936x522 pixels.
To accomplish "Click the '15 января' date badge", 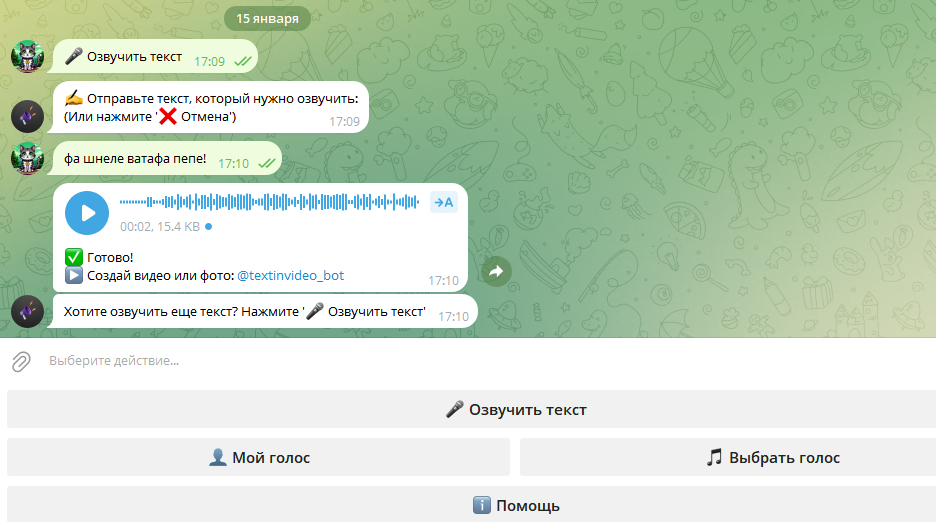I will 267,19.
